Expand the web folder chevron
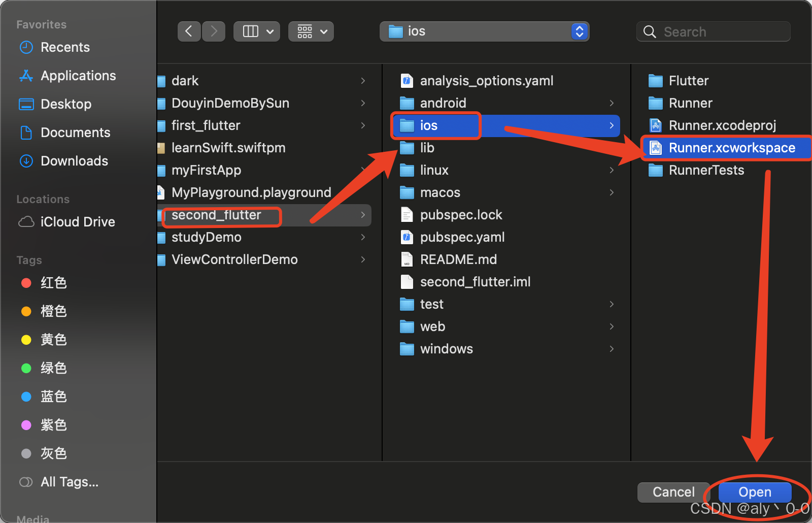Viewport: 812px width, 523px height. click(612, 326)
